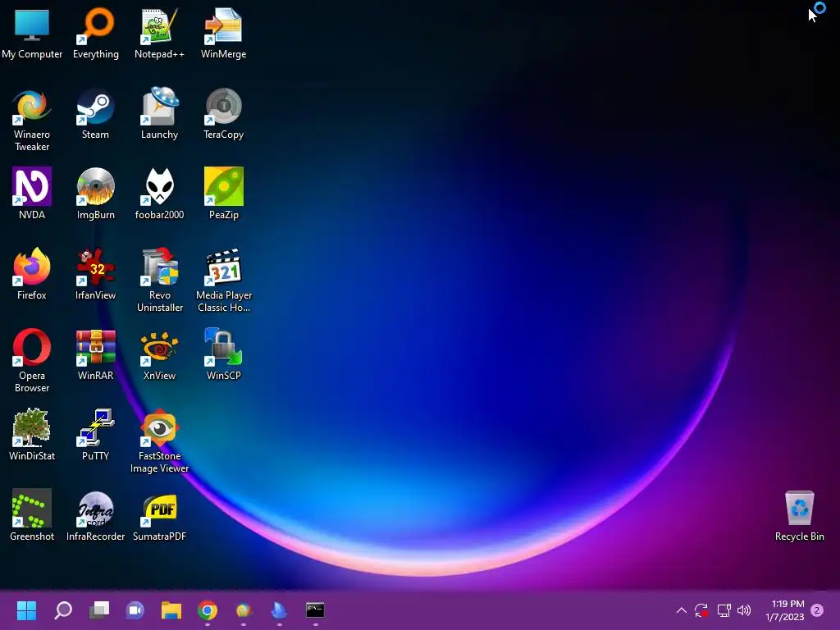Select the Greenshot desktop icon

click(x=32, y=515)
